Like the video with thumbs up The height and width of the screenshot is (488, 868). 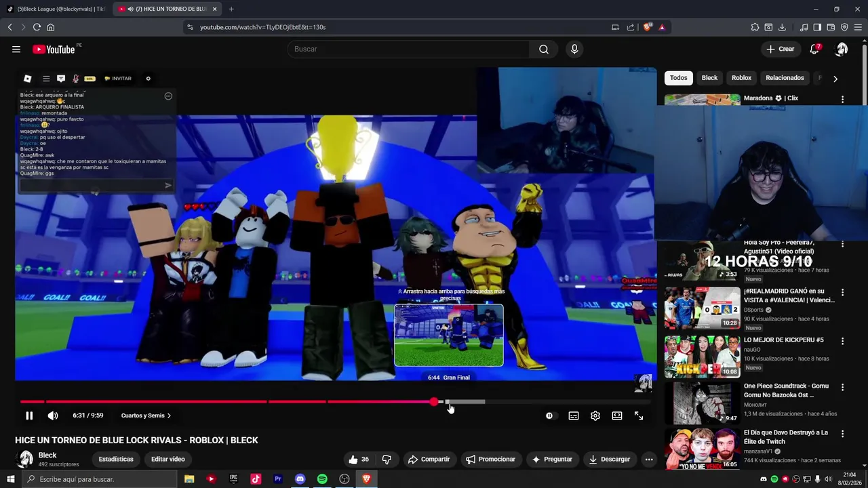(x=359, y=459)
